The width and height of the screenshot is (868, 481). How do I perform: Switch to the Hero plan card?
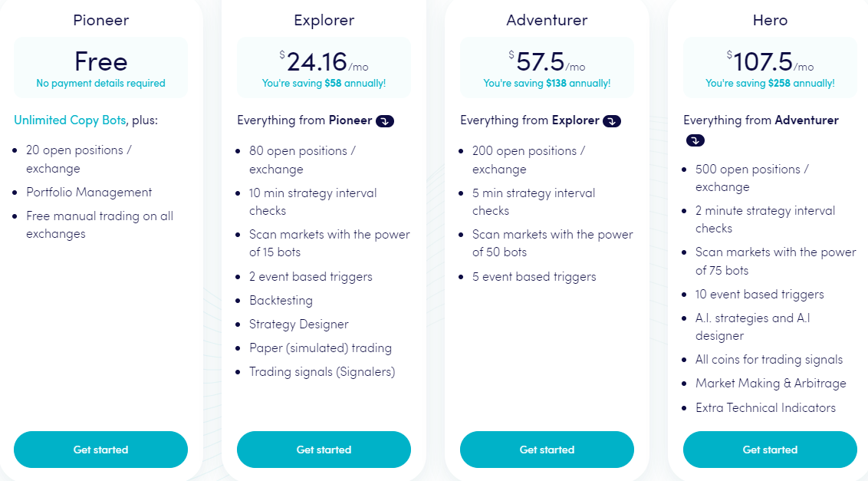770,20
